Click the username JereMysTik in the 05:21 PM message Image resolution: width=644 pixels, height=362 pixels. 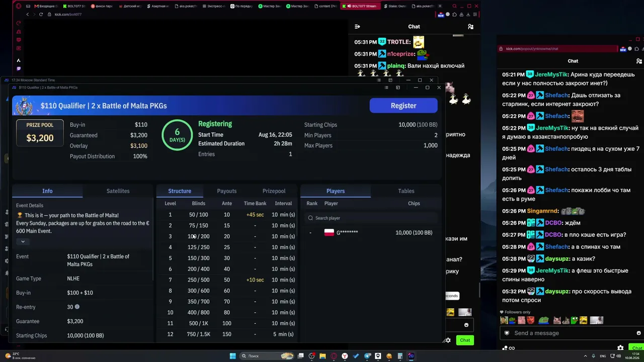(x=551, y=74)
